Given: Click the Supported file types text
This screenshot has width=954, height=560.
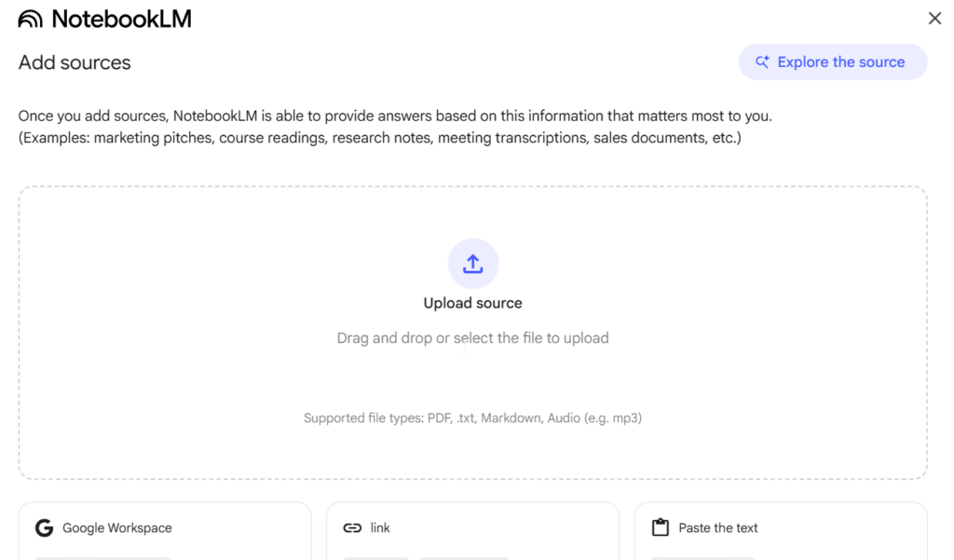Looking at the screenshot, I should click(x=473, y=418).
